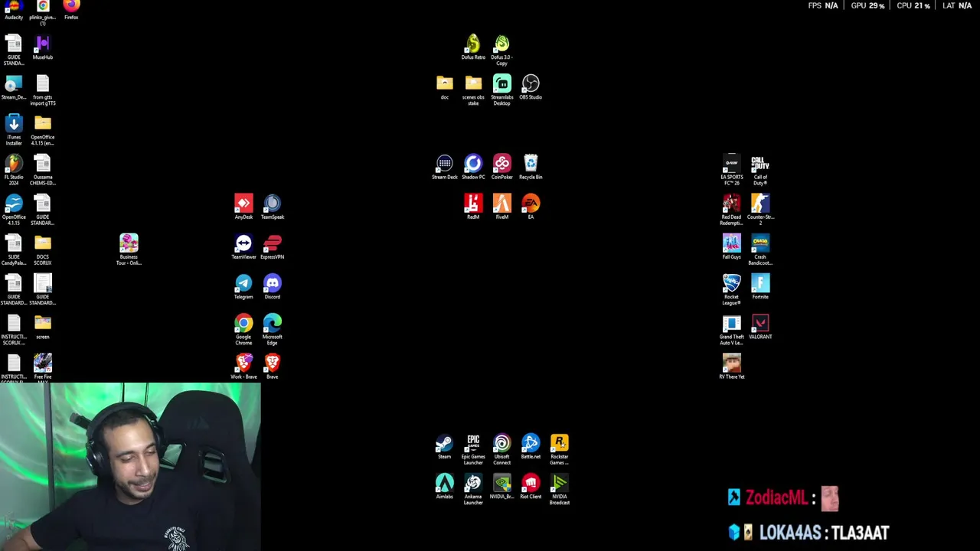Open the Rocket League shortcut

coord(732,289)
